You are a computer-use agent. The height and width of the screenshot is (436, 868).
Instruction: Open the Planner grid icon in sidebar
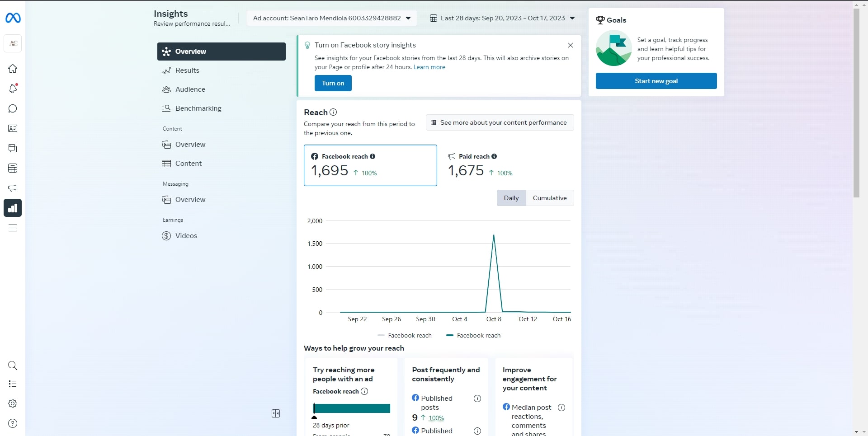(x=13, y=168)
